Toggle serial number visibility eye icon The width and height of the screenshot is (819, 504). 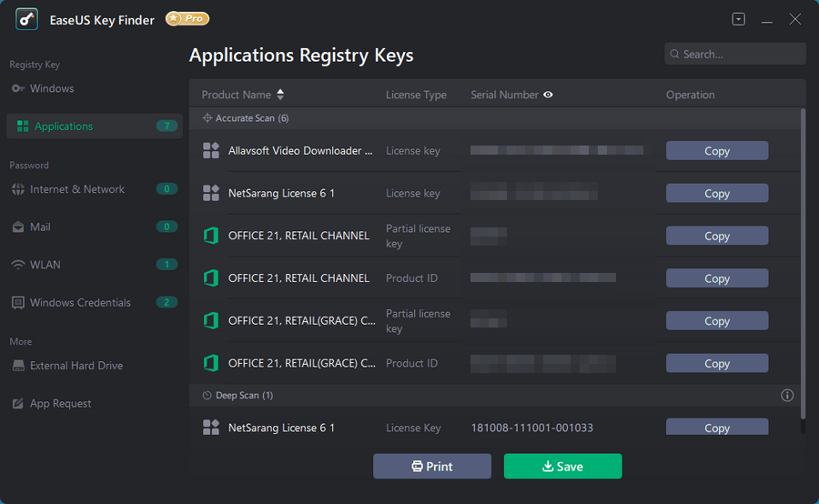pyautogui.click(x=548, y=95)
